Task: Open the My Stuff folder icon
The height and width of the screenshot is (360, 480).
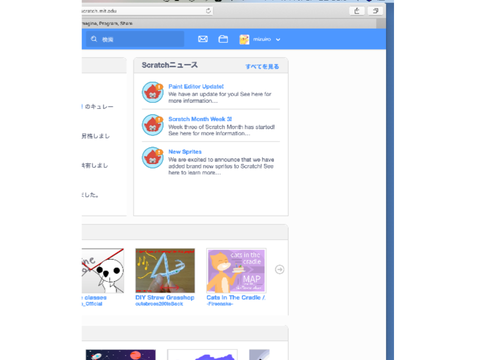Action: pyautogui.click(x=223, y=39)
